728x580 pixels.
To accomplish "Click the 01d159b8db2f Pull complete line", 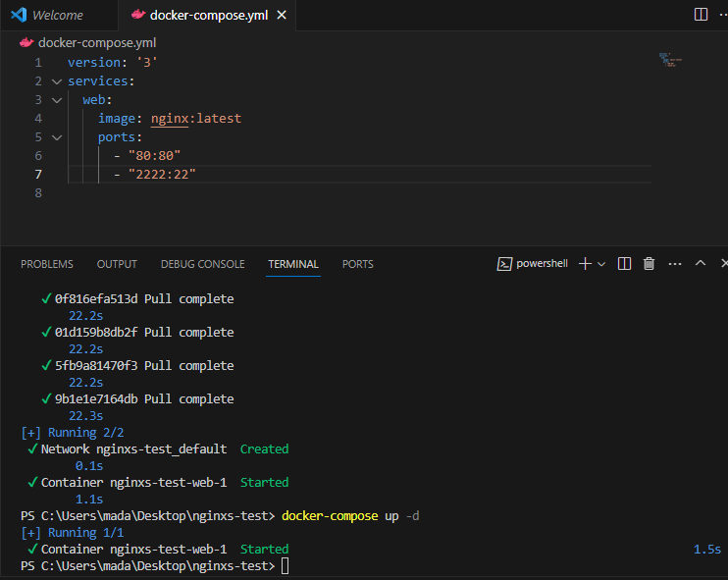I will (x=137, y=332).
